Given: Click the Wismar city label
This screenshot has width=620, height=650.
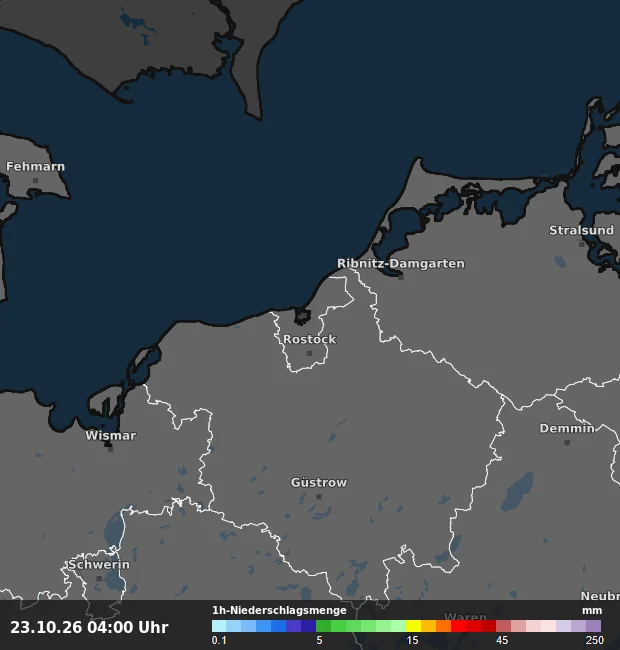Looking at the screenshot, I should coord(111,436).
